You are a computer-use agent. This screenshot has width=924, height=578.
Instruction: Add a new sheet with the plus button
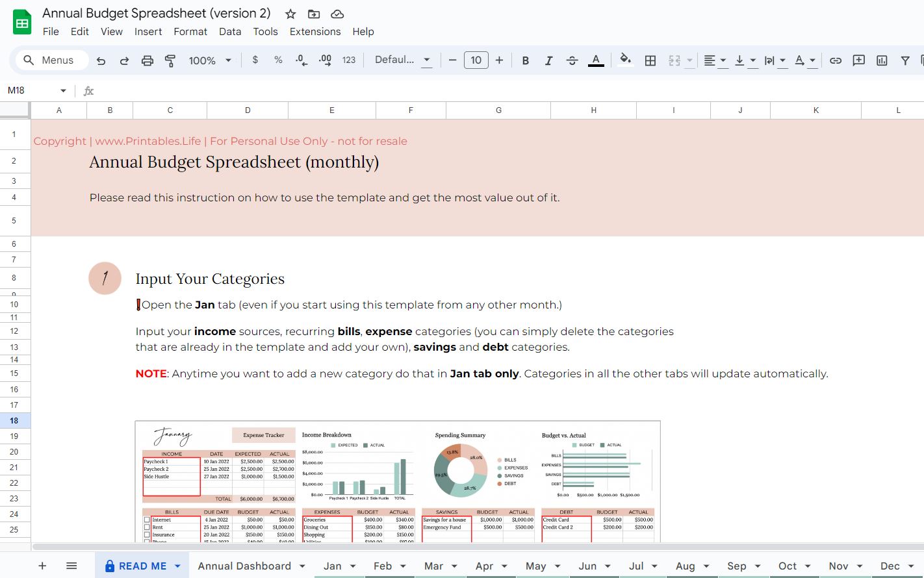click(42, 566)
